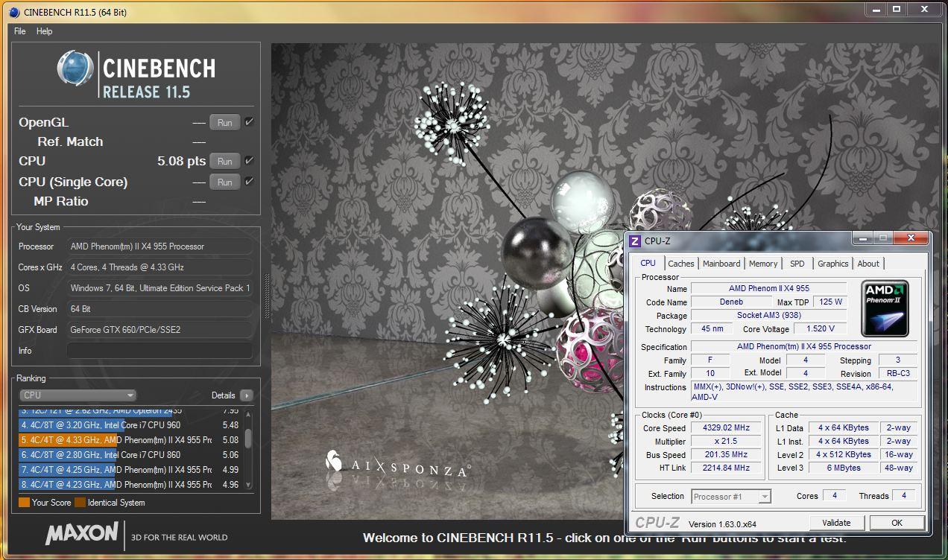Click the ranking list scrollbar thumb
This screenshot has width=948, height=560.
coord(248,438)
